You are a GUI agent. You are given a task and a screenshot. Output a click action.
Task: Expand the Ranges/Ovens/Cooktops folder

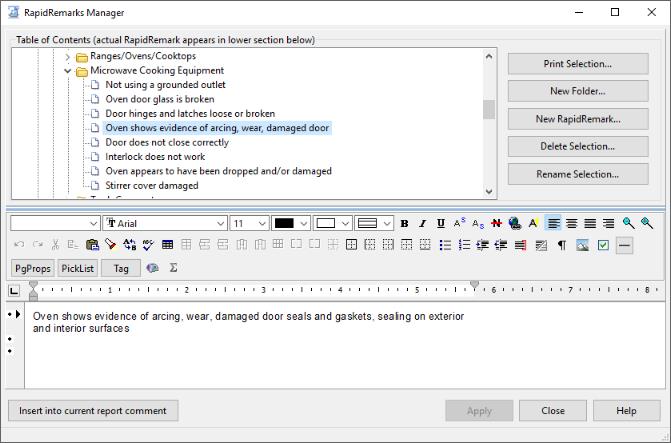67,56
